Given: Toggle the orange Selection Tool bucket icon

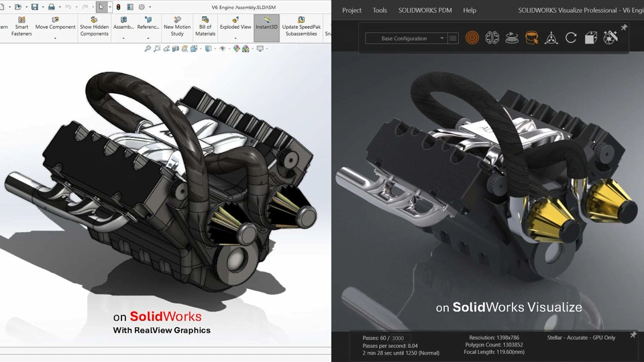Looking at the screenshot, I should coord(531,38).
